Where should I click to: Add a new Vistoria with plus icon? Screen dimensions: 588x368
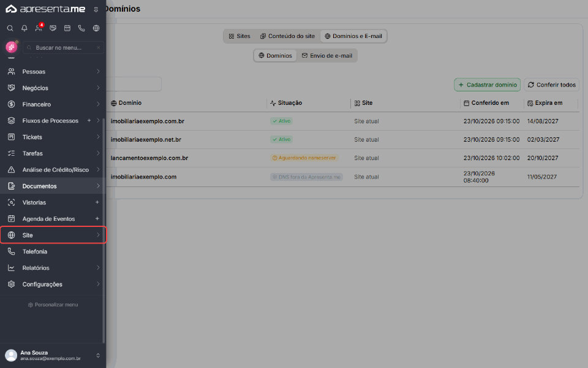97,202
